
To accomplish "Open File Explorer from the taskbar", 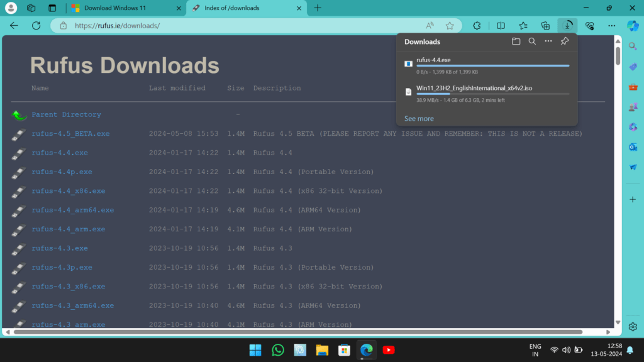I will pyautogui.click(x=322, y=350).
